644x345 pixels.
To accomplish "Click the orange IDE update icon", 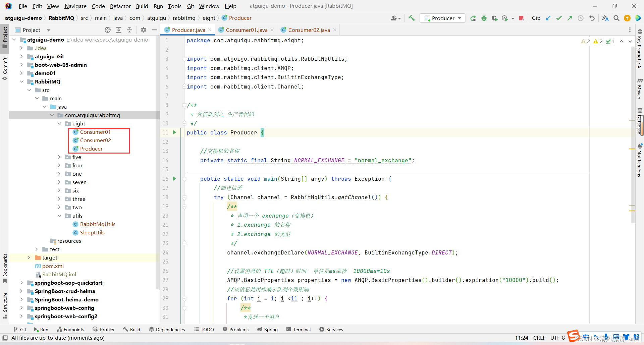I will (627, 18).
